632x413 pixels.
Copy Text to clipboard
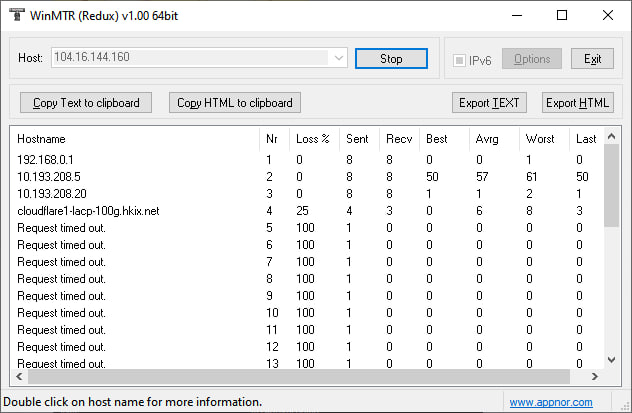(86, 103)
